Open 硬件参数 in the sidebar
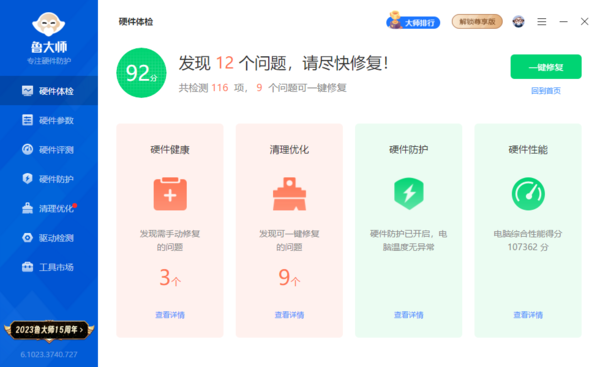Viewport: 600px width, 367px height. click(49, 120)
